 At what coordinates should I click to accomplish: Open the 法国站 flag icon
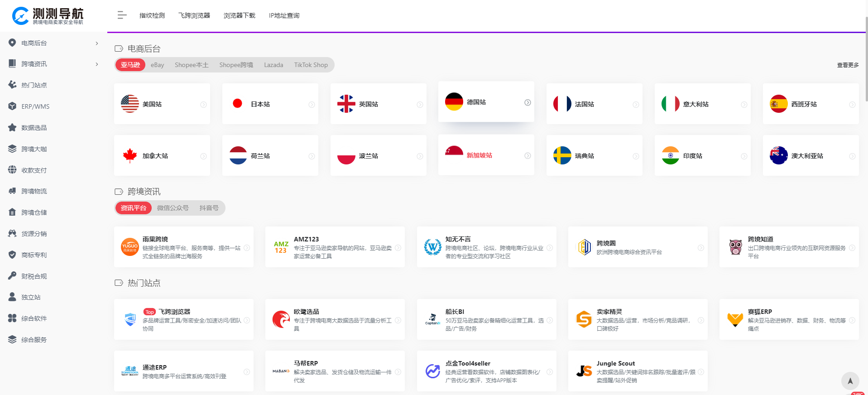562,104
